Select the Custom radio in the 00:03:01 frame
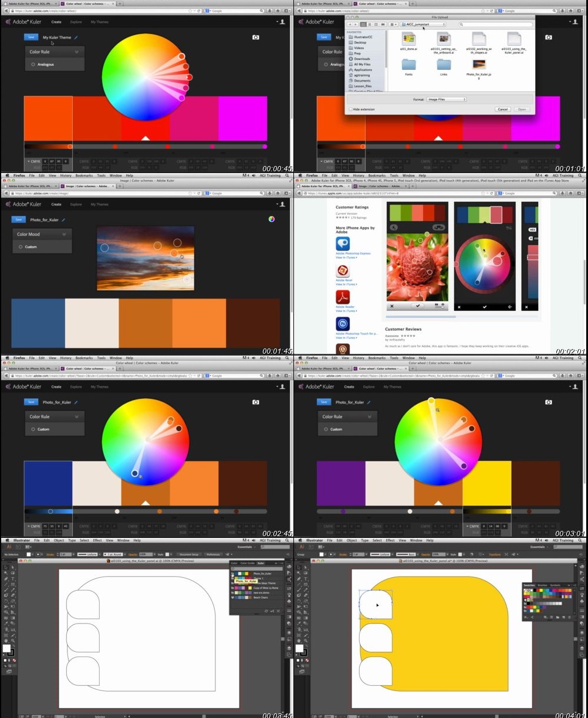This screenshot has height=718, width=588. [x=326, y=429]
